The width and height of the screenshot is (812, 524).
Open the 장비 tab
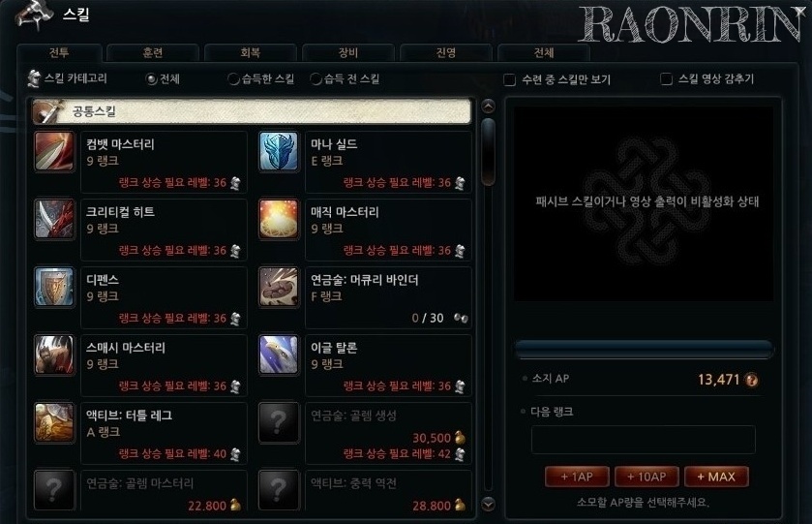coord(348,53)
